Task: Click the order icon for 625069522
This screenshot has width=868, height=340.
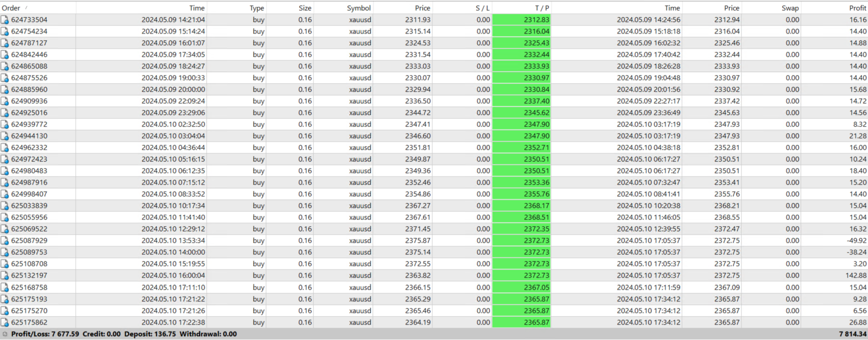Action: coord(5,229)
